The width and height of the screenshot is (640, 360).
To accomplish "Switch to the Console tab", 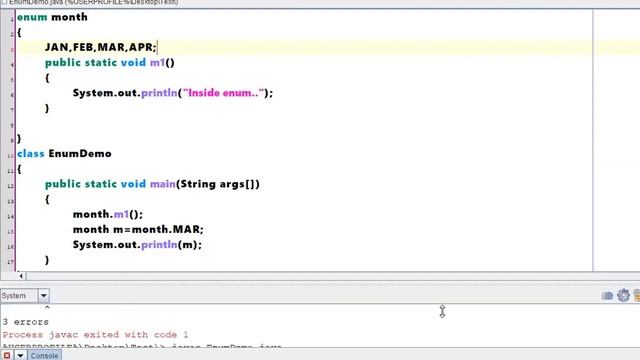I will click(x=44, y=356).
